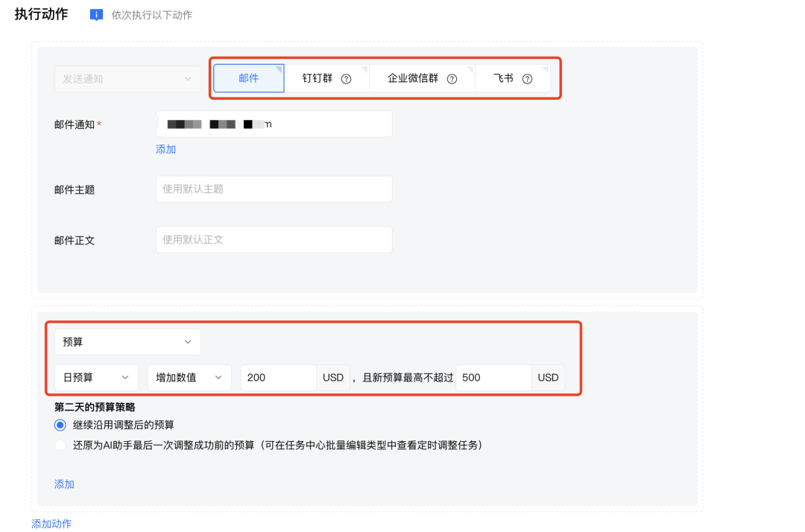Expand the 预算 action type dropdown
The height and width of the screenshot is (532, 805).
127,341
